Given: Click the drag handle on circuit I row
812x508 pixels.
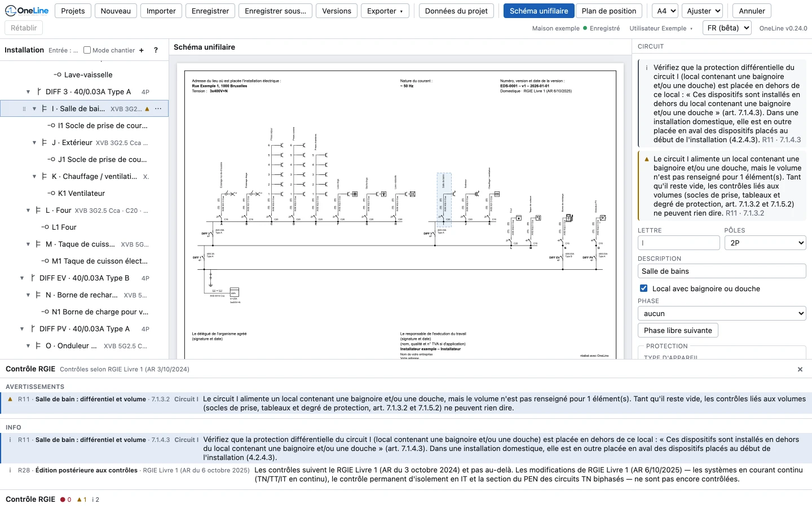Looking at the screenshot, I should [24, 108].
